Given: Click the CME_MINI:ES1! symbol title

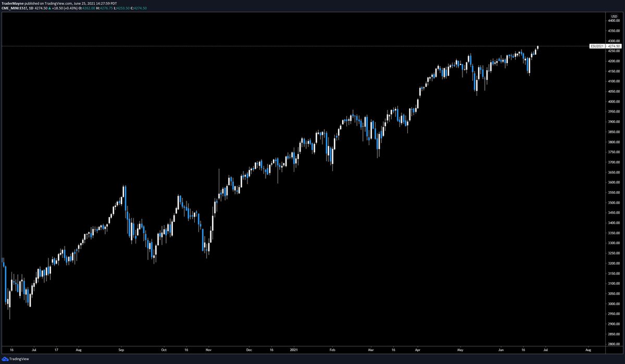Looking at the screenshot, I should click(15, 7).
